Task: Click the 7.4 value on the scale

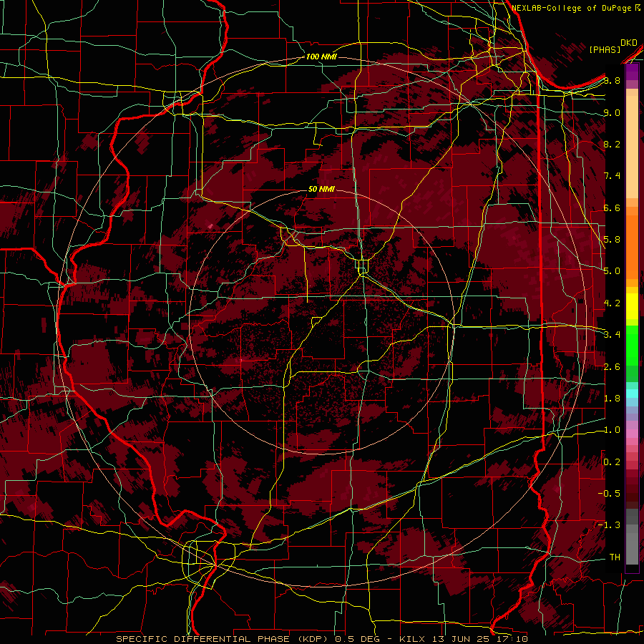Action: click(612, 176)
